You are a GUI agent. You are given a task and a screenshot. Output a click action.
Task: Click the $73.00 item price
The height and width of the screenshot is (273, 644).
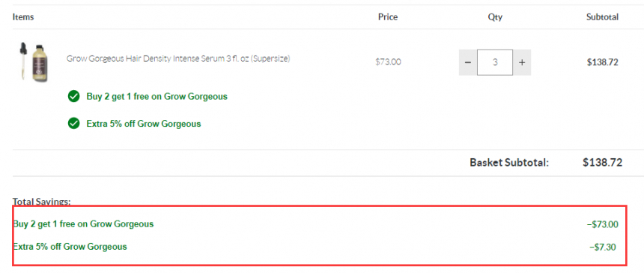(388, 62)
